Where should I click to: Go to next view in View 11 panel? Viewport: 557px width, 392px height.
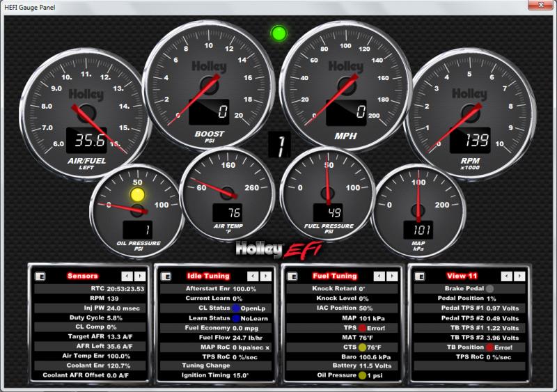[519, 276]
